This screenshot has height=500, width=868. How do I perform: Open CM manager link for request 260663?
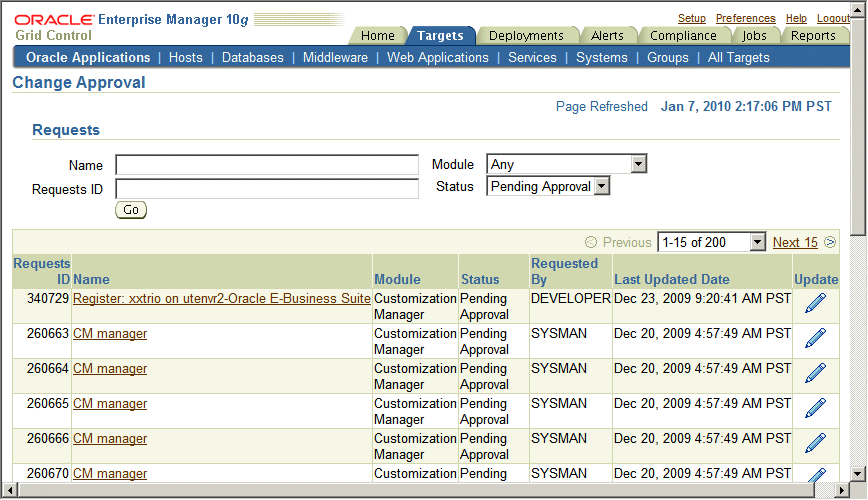pos(110,333)
